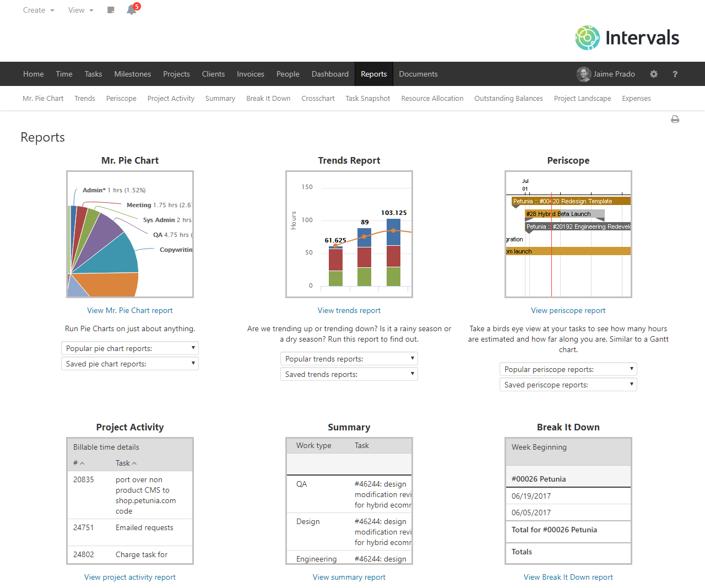Click Jaime Prado user name
705x588 pixels.
[614, 74]
